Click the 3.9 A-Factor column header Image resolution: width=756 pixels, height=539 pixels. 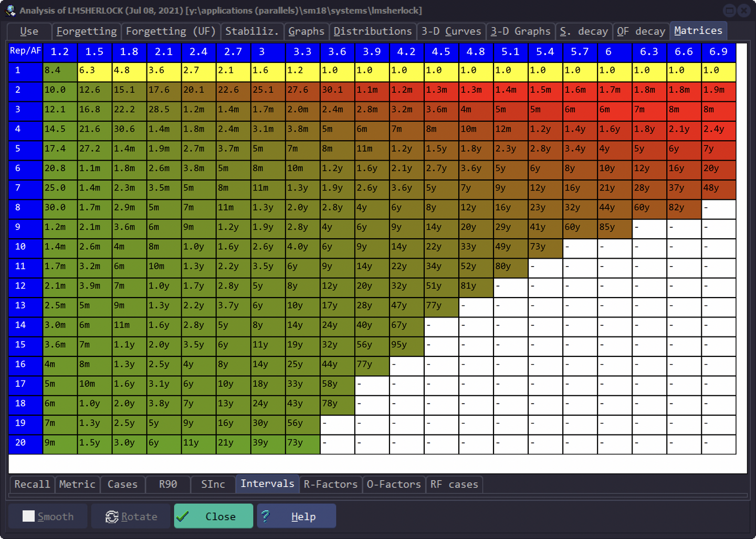(372, 52)
